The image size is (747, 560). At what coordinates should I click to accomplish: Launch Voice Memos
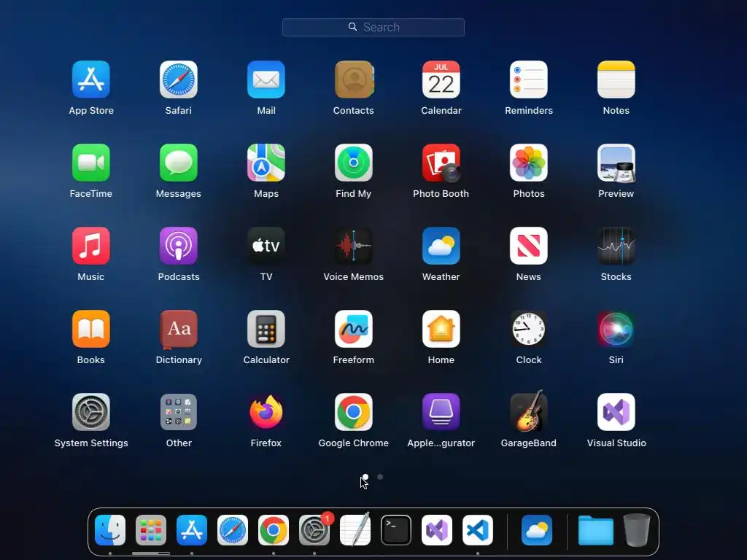click(x=354, y=246)
